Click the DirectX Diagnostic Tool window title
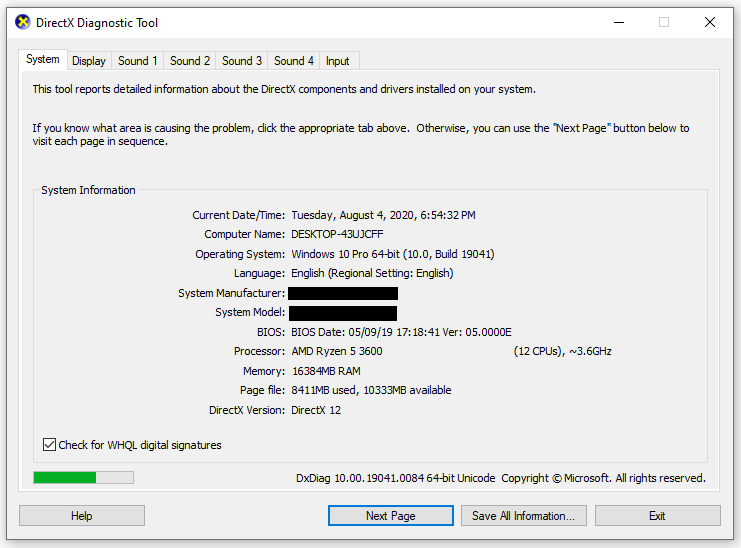The height and width of the screenshot is (548, 741). (97, 23)
